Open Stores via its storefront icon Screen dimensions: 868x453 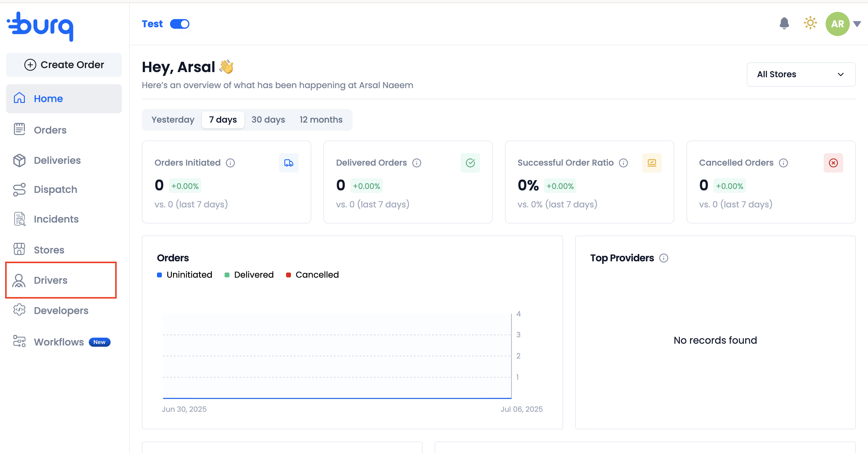[x=19, y=249]
